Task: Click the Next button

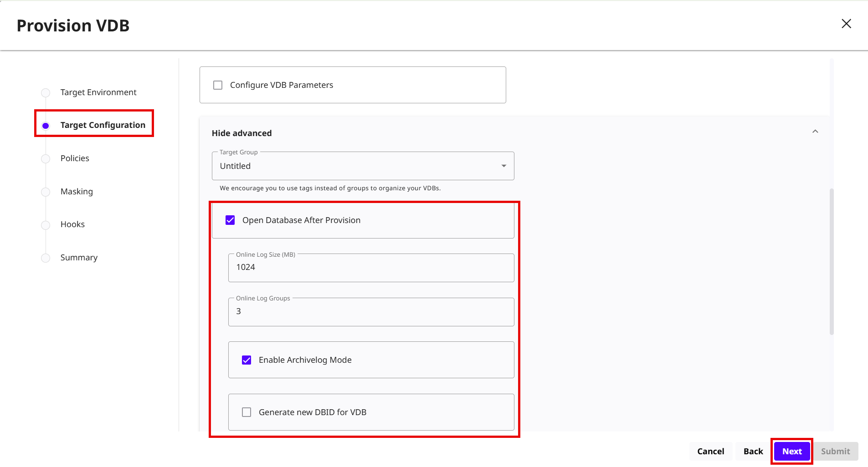Action: coord(792,452)
